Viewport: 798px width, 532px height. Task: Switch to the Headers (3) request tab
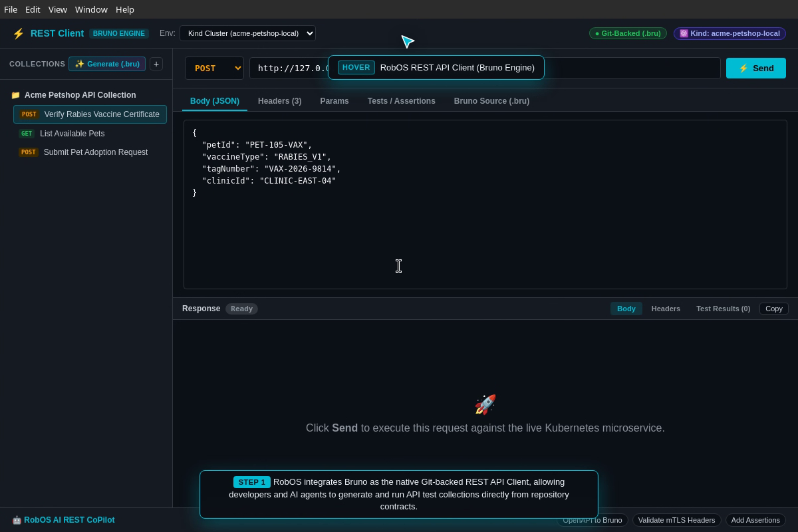pos(279,101)
